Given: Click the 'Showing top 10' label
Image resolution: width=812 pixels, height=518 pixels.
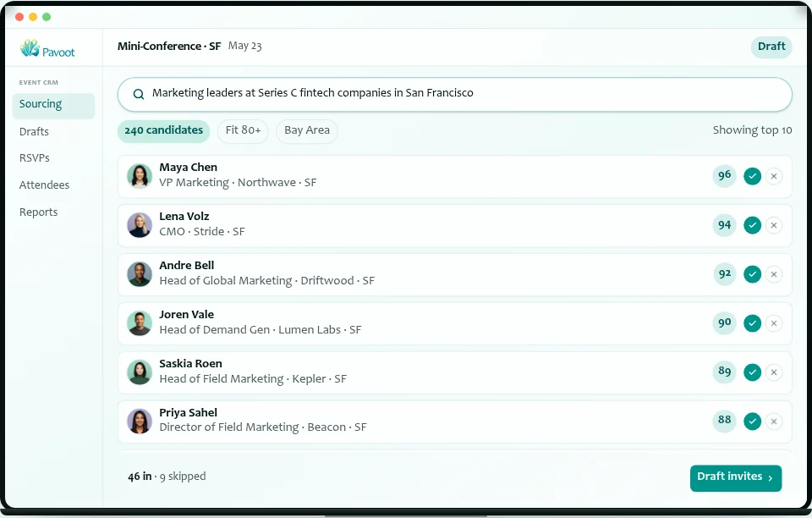Looking at the screenshot, I should tap(752, 130).
